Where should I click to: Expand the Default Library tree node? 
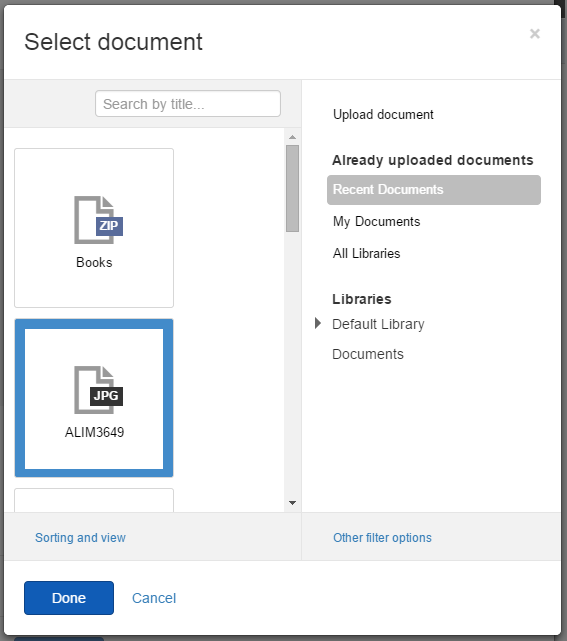[x=318, y=323]
